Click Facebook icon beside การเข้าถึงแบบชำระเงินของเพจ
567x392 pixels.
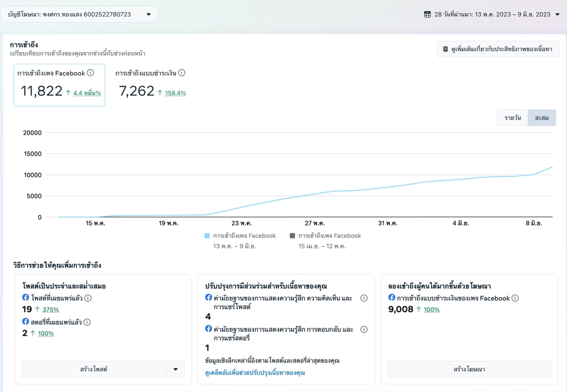click(x=392, y=298)
